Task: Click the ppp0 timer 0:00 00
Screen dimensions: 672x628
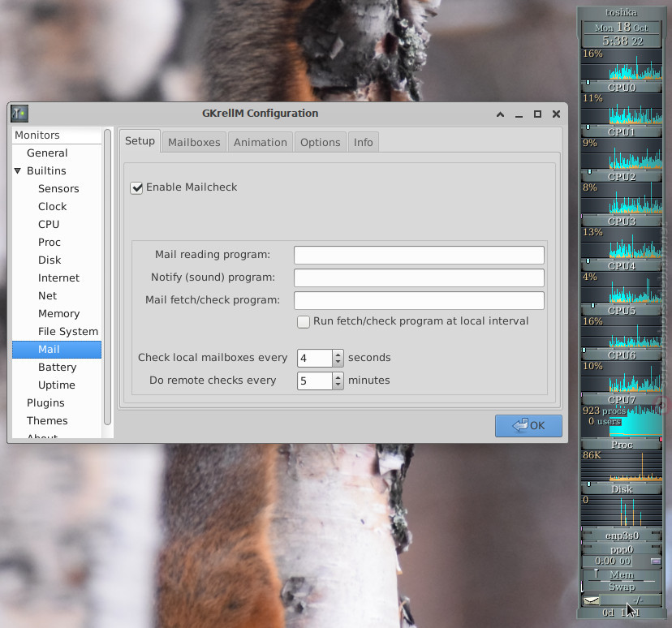Action: (613, 561)
